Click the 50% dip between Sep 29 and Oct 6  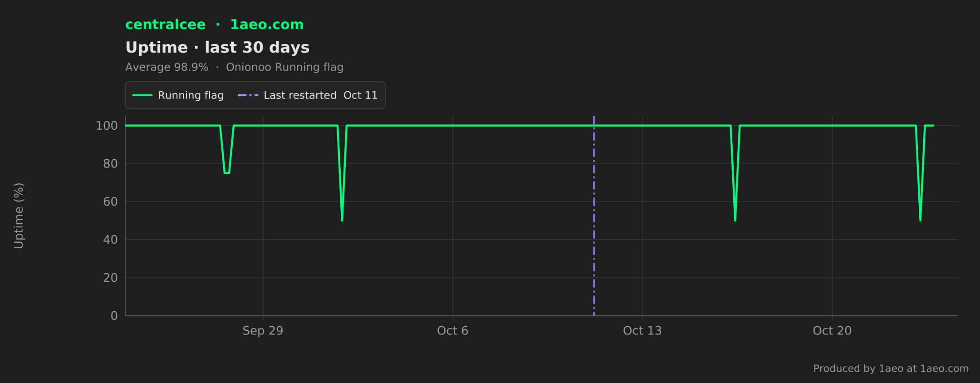click(x=342, y=220)
